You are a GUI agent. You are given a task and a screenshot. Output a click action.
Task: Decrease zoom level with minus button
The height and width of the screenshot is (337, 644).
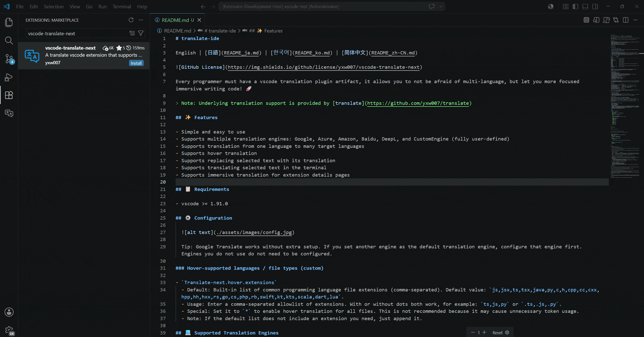[x=473, y=332]
